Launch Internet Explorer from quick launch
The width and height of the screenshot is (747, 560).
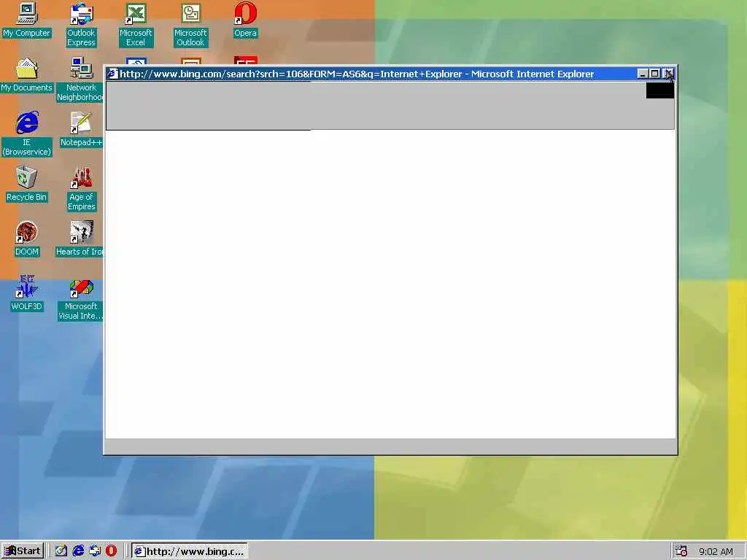click(78, 551)
